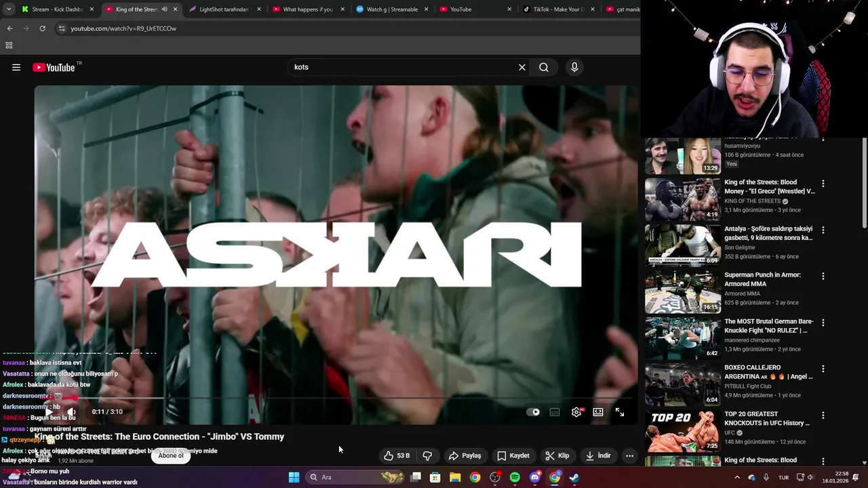Toggle subtitles in the video player
868x488 pixels.
tap(555, 412)
